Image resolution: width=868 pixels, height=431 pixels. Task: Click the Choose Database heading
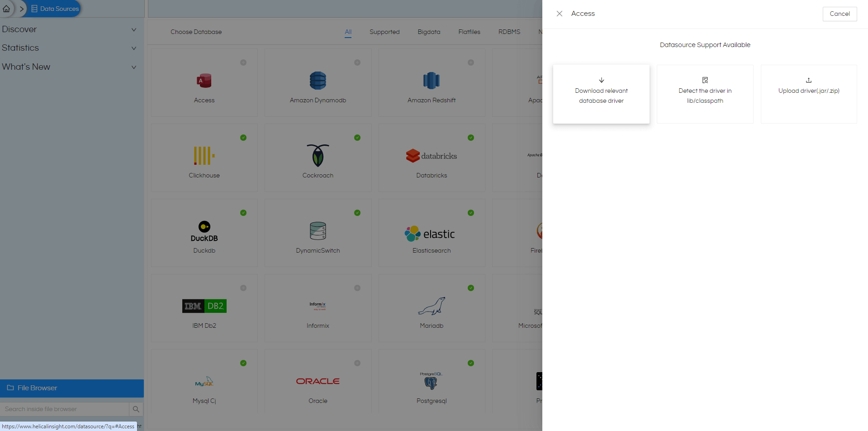point(196,32)
